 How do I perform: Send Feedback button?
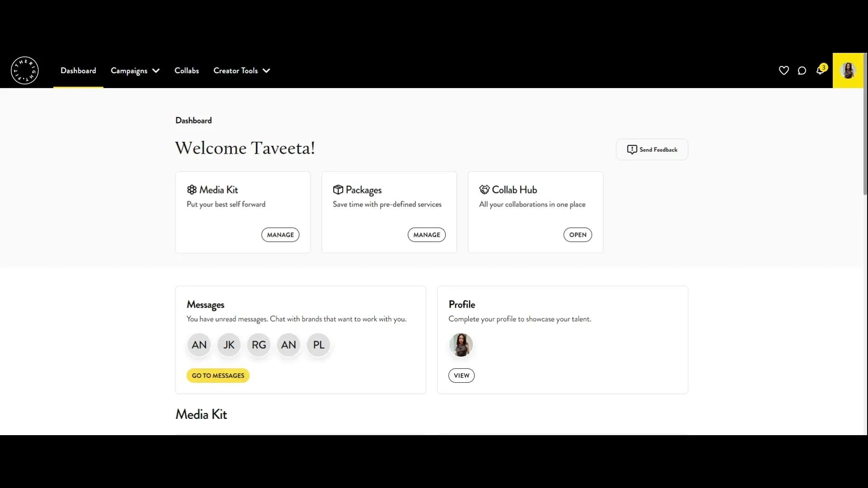tap(652, 150)
